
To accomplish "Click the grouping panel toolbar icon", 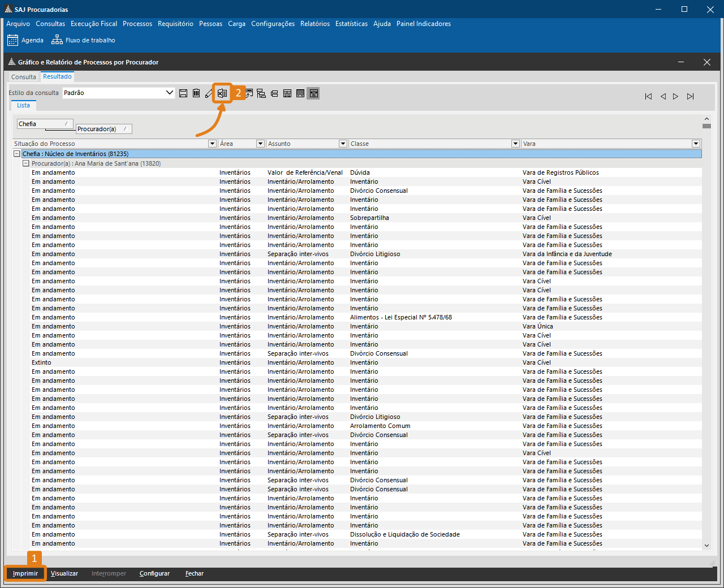I will pyautogui.click(x=249, y=93).
